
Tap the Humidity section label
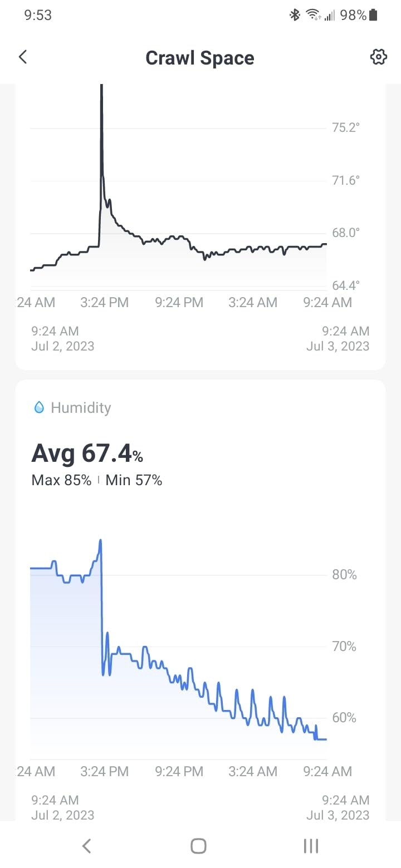81,408
